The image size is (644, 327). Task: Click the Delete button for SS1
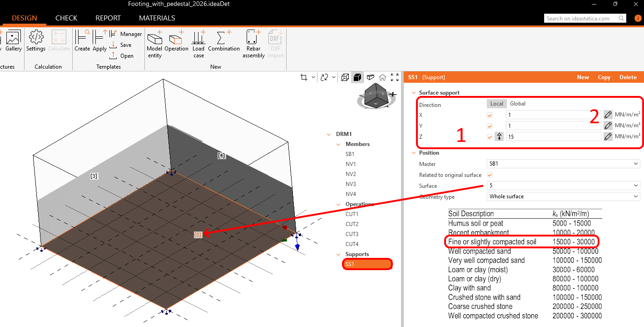tap(628, 77)
